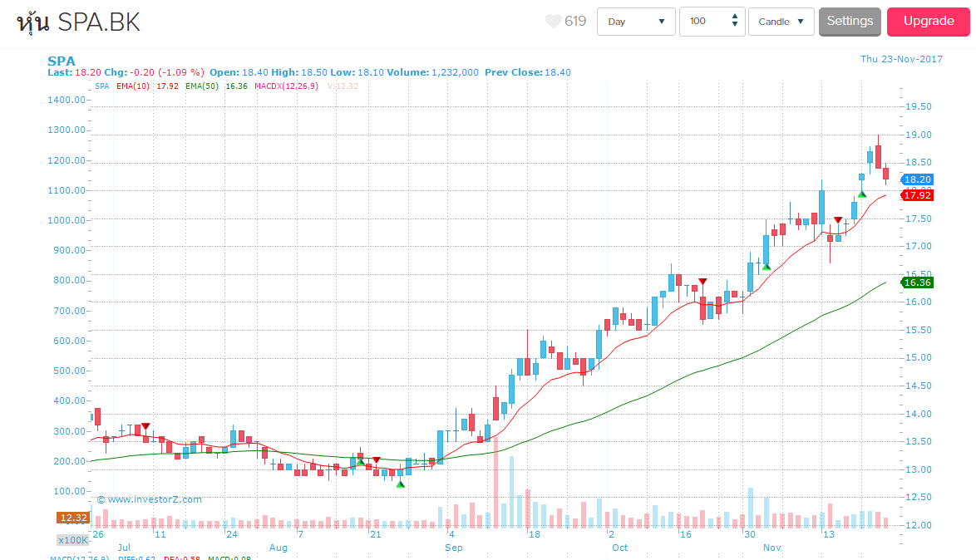Click the orange 12.32 volume tag

click(73, 518)
